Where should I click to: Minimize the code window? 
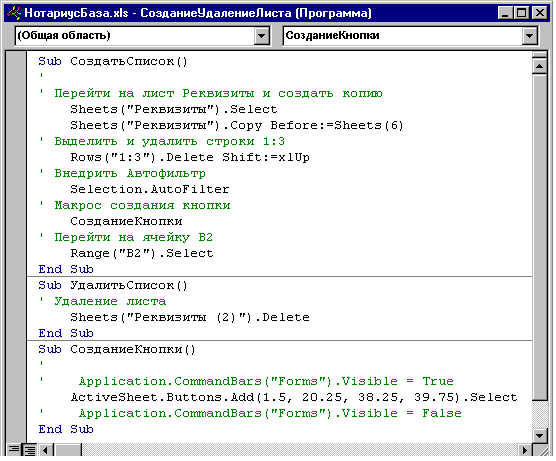point(505,13)
